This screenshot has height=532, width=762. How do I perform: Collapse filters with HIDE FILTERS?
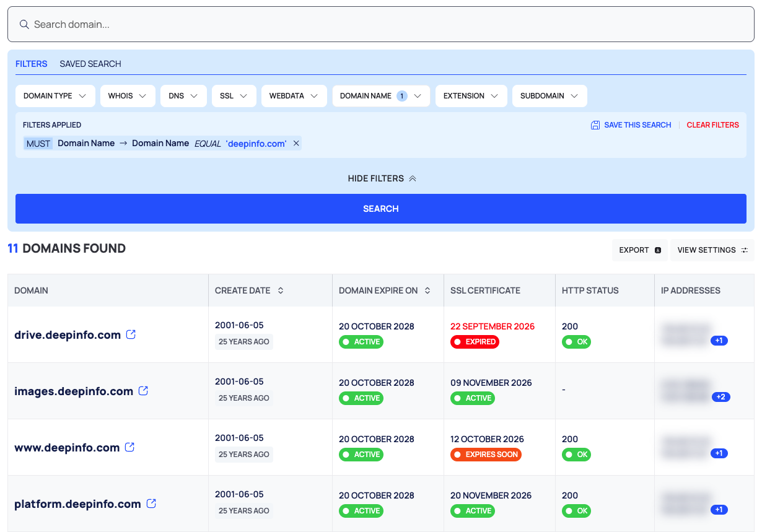pyautogui.click(x=381, y=178)
